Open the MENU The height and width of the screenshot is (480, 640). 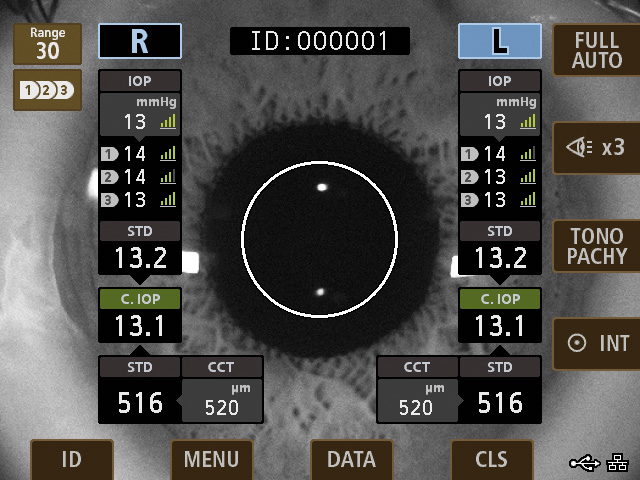point(211,459)
